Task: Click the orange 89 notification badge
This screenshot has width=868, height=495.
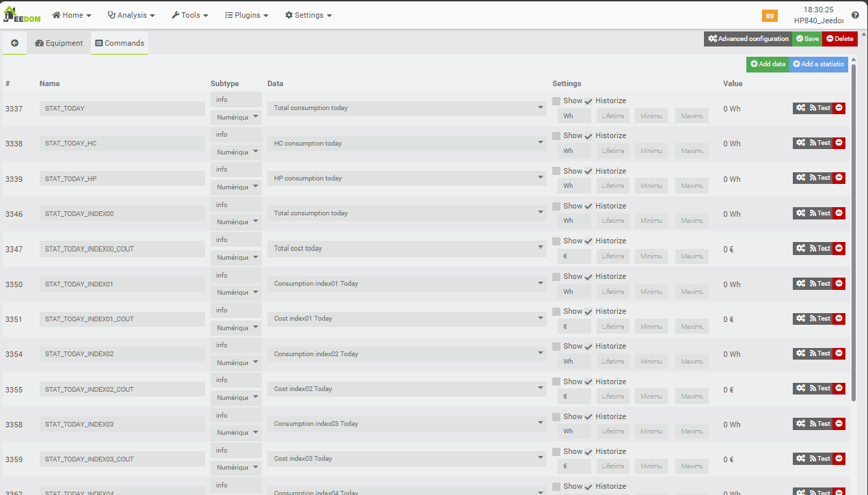Action: (x=770, y=16)
